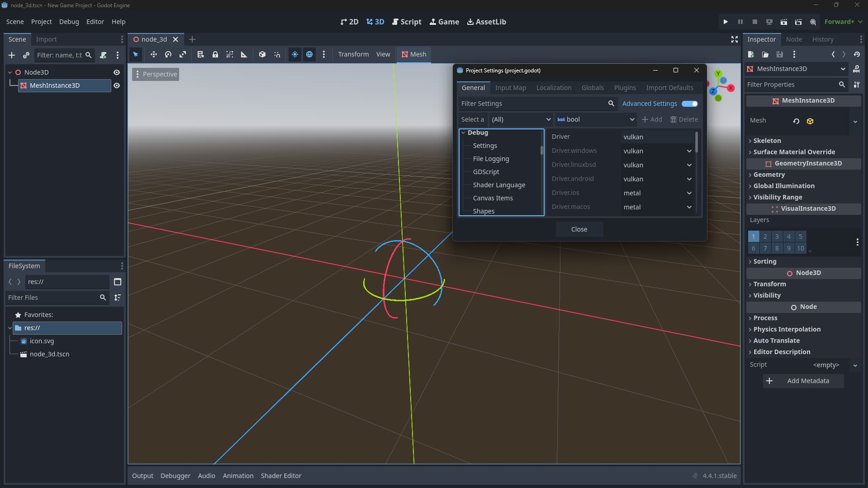This screenshot has width=868, height=488.
Task: Select the Scale mode tool
Action: point(183,54)
